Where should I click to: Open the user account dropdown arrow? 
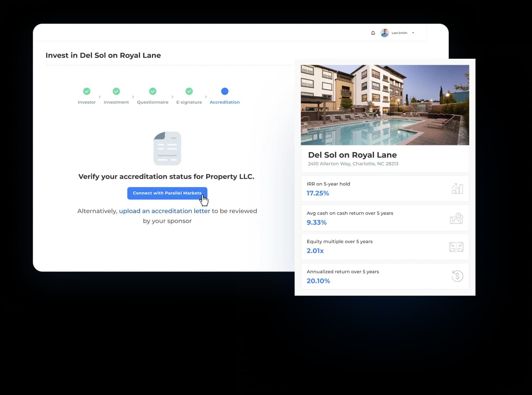tap(413, 33)
